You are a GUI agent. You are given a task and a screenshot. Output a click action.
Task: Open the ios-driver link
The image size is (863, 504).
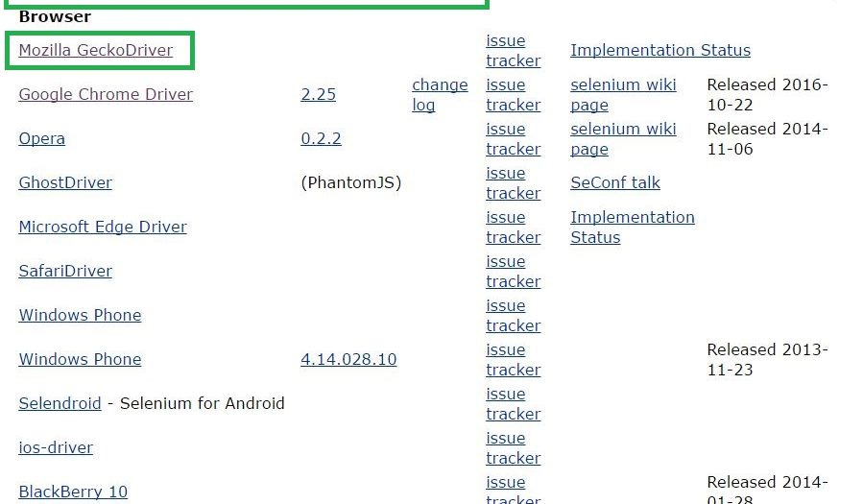[x=56, y=447]
